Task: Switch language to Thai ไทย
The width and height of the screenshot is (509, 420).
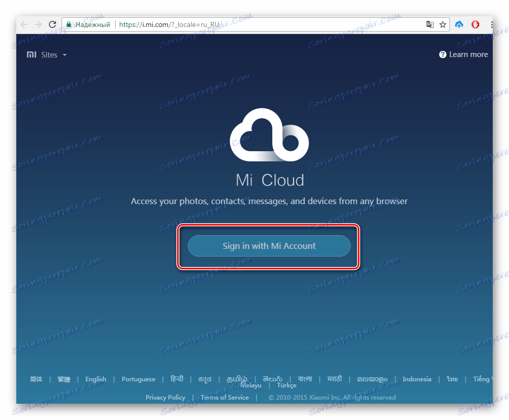Action: click(452, 379)
